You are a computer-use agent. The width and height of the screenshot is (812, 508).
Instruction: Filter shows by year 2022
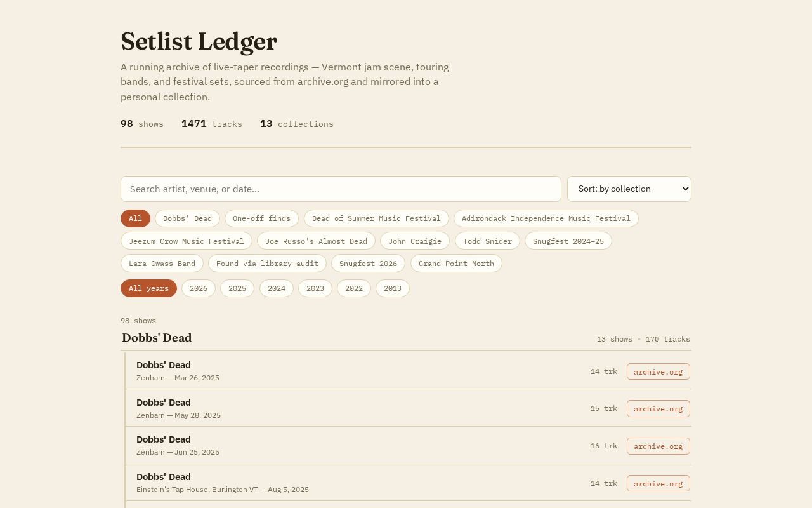354,288
